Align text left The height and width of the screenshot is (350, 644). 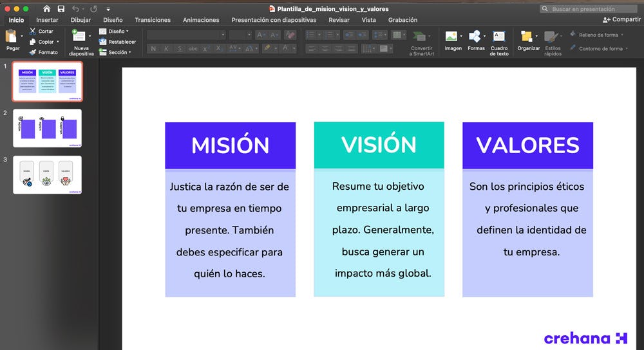tap(312, 48)
